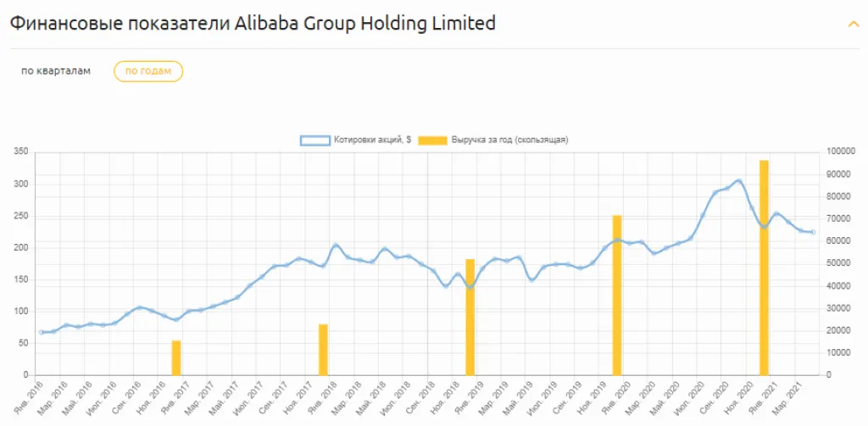
Task: Toggle "Выручка за год (скользящая)" legend label
Action: pyautogui.click(x=509, y=140)
